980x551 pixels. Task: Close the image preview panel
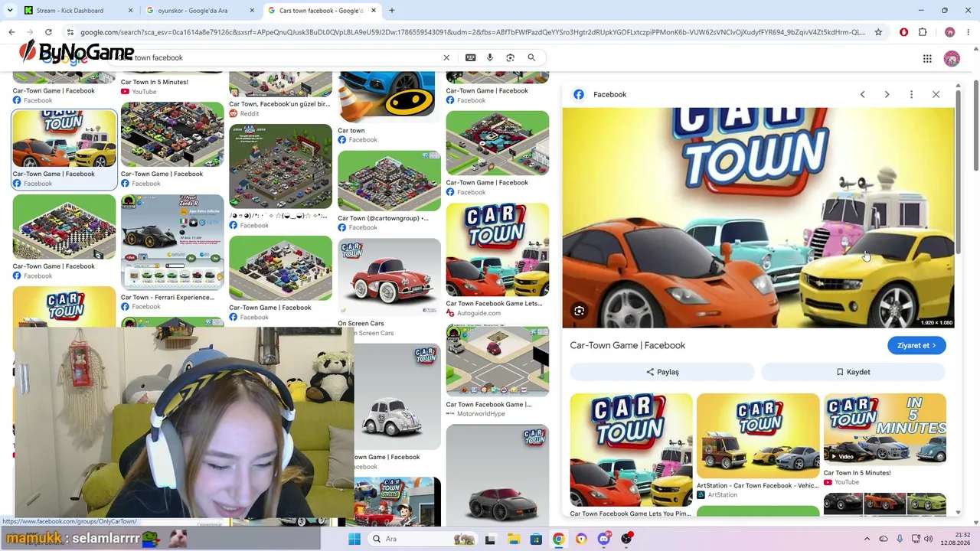[x=936, y=94]
